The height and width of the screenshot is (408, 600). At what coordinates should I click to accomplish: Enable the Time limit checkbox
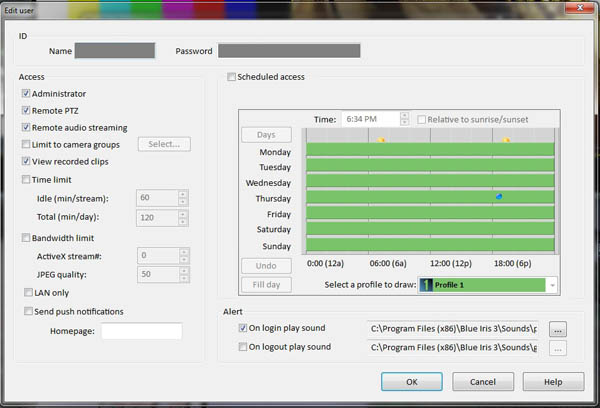[x=26, y=180]
